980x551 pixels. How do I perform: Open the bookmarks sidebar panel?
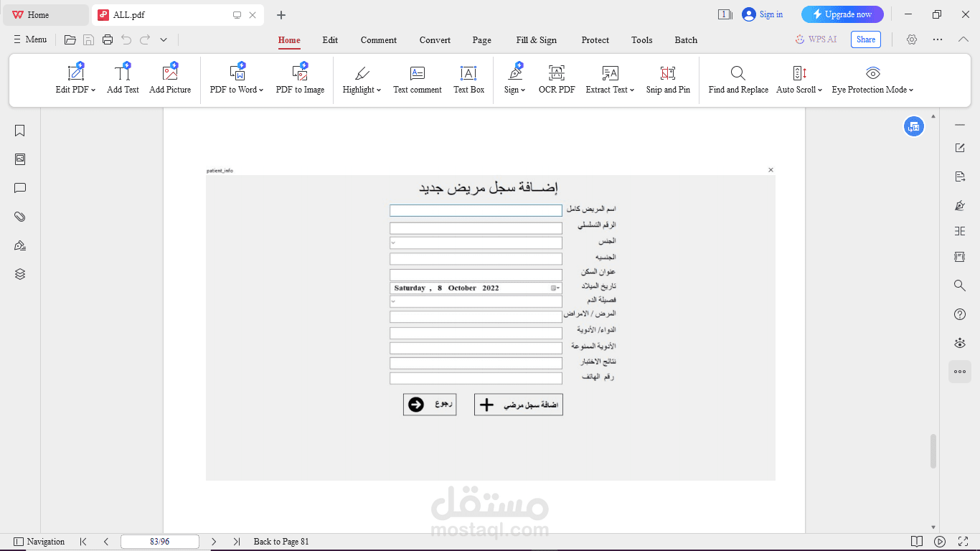point(20,131)
